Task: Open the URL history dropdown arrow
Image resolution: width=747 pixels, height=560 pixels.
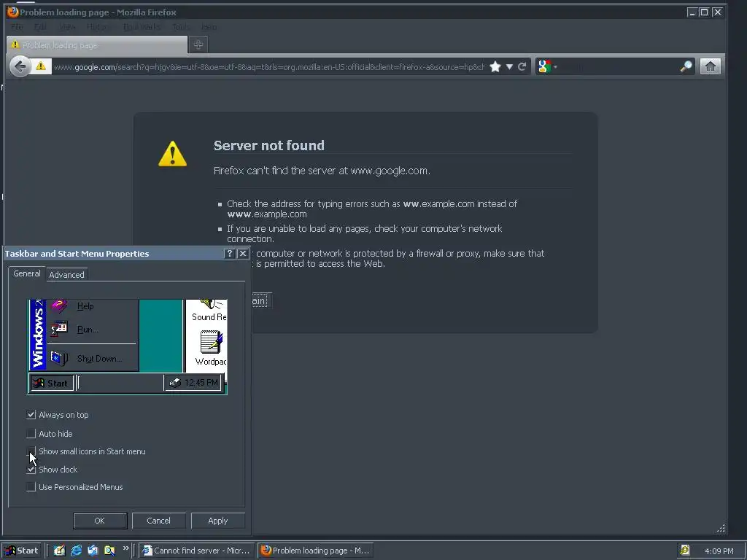Action: [509, 66]
